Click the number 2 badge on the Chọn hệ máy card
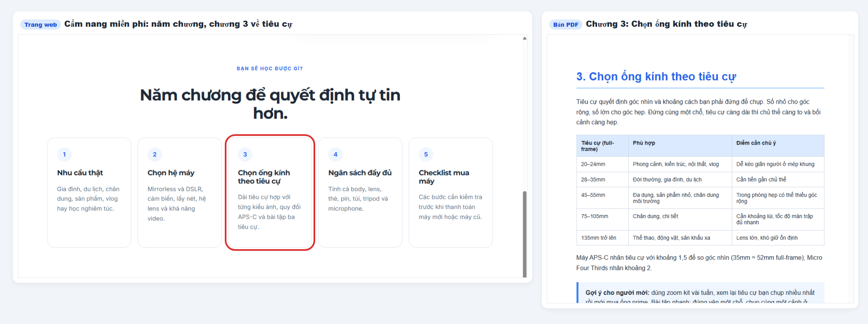 coord(155,154)
